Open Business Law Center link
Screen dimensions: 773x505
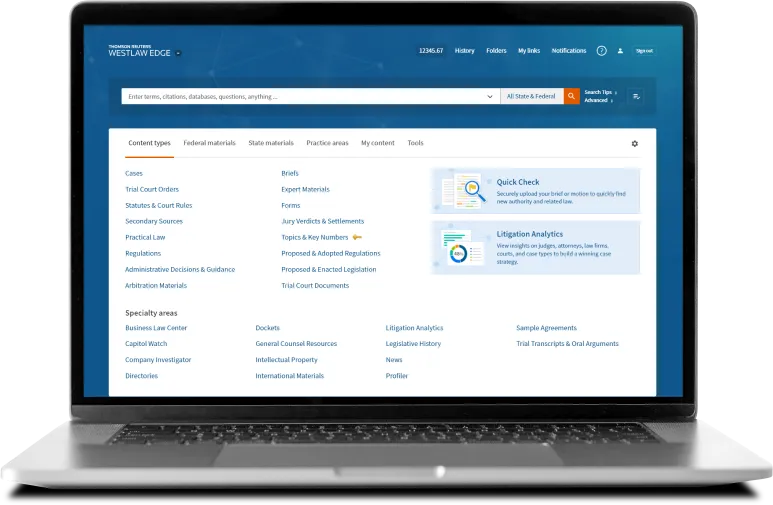[x=156, y=328]
